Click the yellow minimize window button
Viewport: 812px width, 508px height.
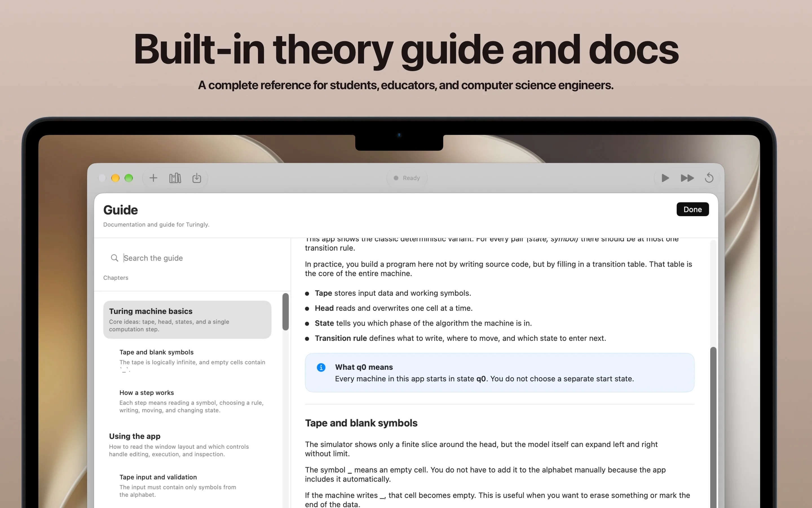[115, 178]
